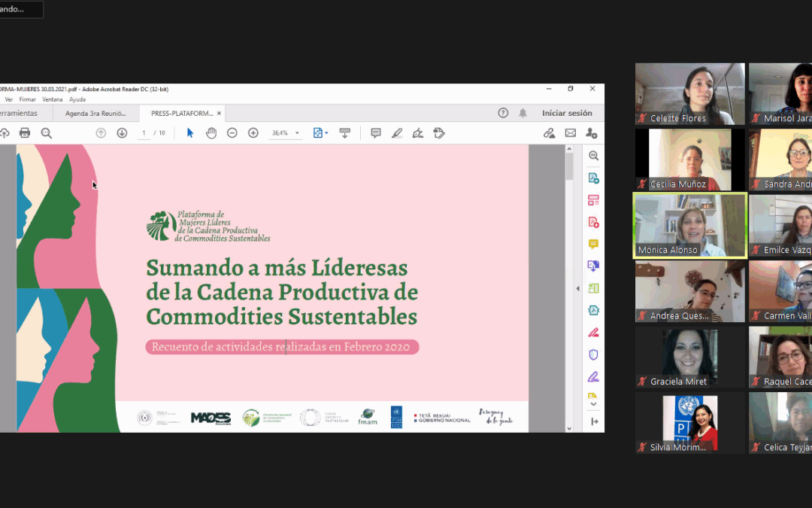This screenshot has width=812, height=508.
Task: Expand more tools chevron in right pane
Action: tap(593, 404)
